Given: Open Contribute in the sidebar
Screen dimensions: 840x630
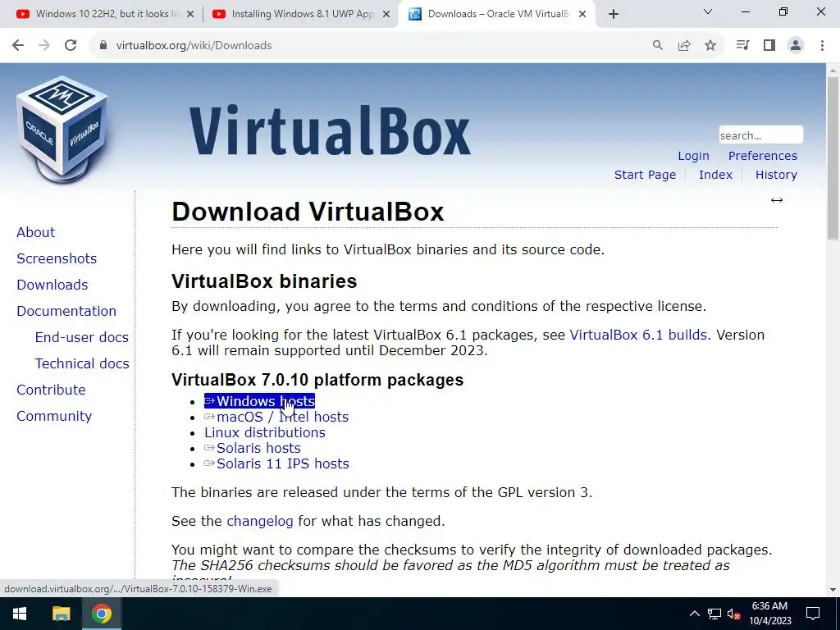Looking at the screenshot, I should pos(51,390).
